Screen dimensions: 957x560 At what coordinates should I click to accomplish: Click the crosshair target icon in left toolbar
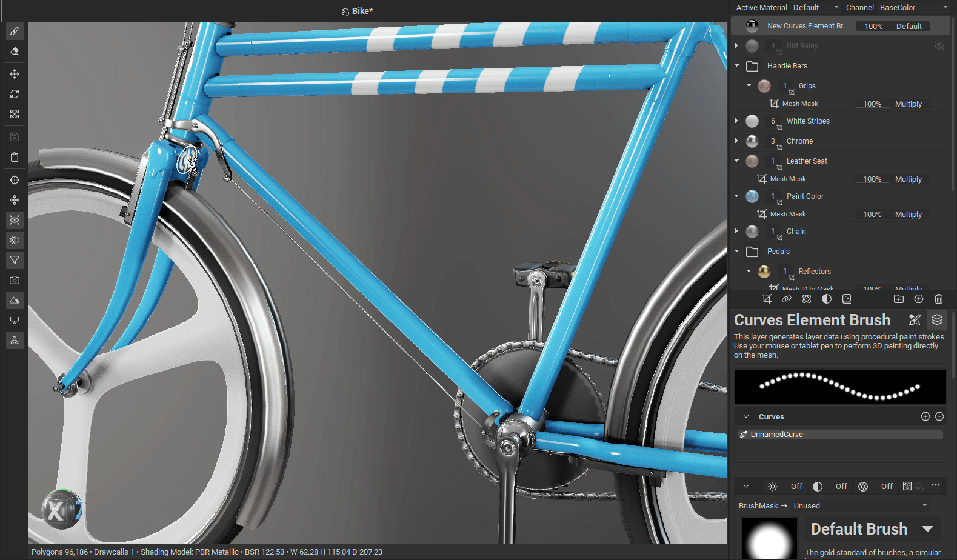coord(15,180)
